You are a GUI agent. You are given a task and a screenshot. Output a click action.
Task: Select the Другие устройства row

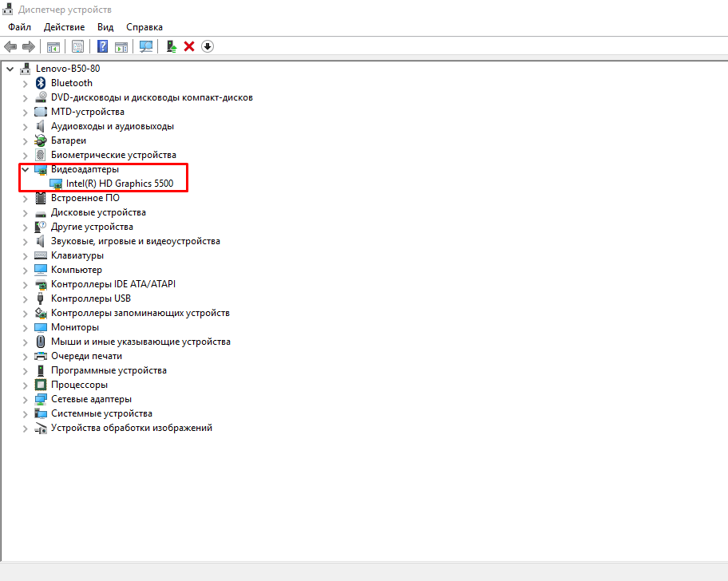pyautogui.click(x=92, y=227)
